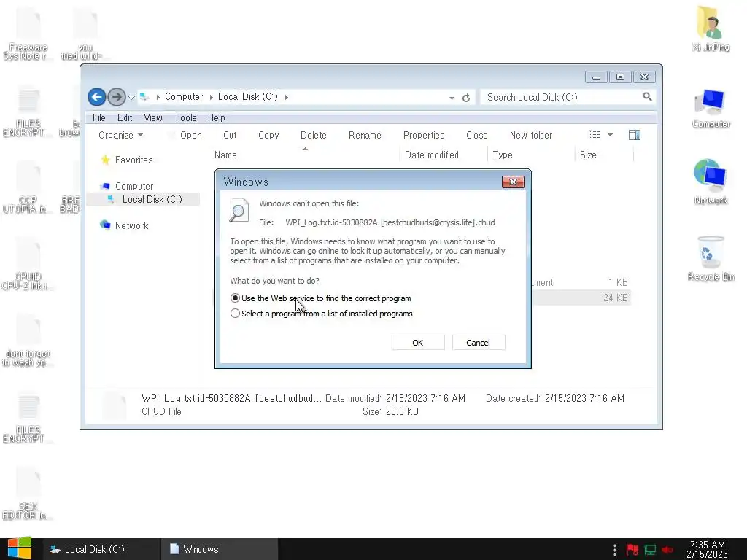The height and width of the screenshot is (560, 747).
Task: Select the Network desktop icon
Action: [711, 182]
